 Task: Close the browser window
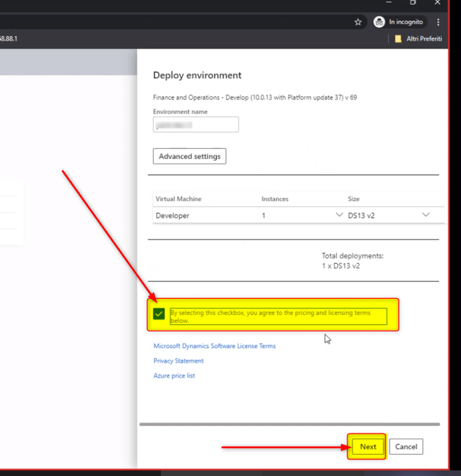[437, 3]
